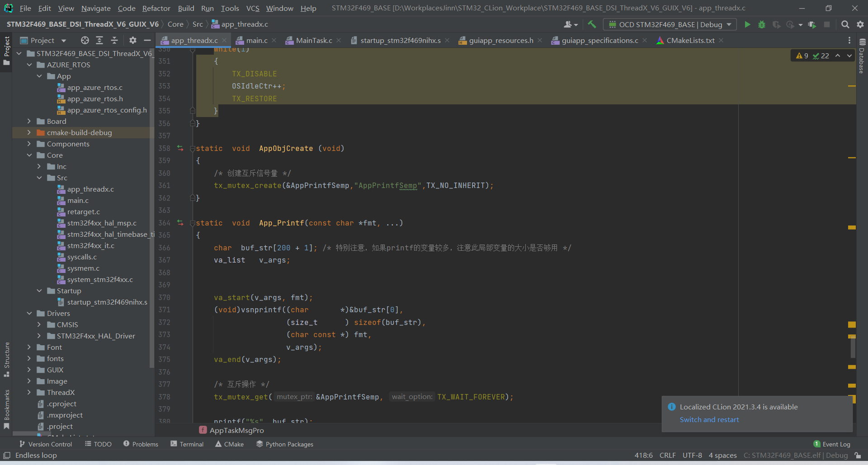Change UTF-8 file encoding

click(692, 456)
